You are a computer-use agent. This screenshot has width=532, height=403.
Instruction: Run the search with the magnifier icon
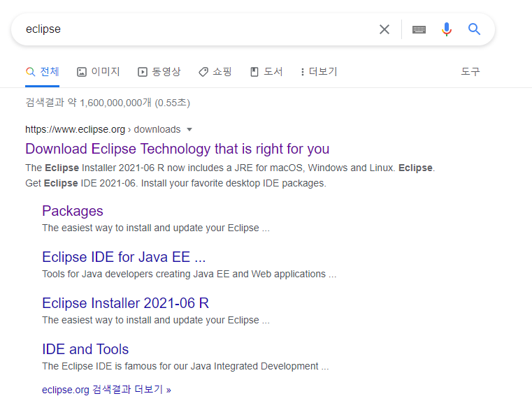[474, 29]
